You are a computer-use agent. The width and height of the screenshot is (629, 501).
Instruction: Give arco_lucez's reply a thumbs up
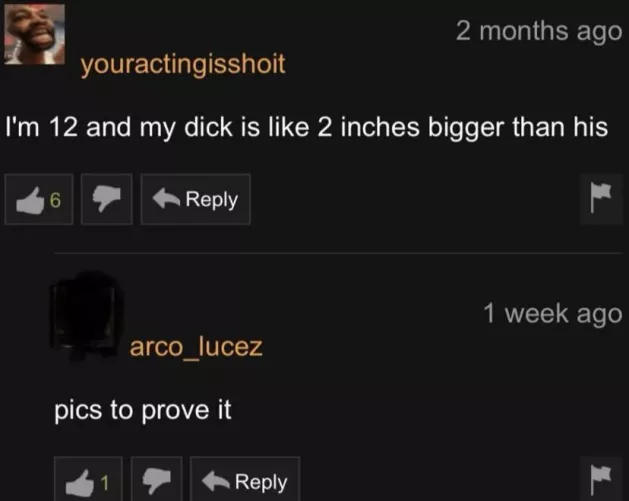[x=88, y=479]
